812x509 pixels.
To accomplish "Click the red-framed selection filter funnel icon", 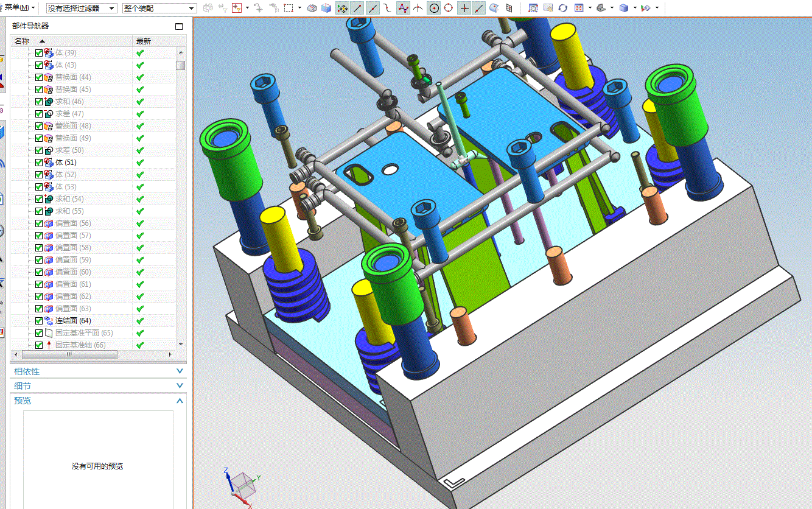I will tap(237, 8).
